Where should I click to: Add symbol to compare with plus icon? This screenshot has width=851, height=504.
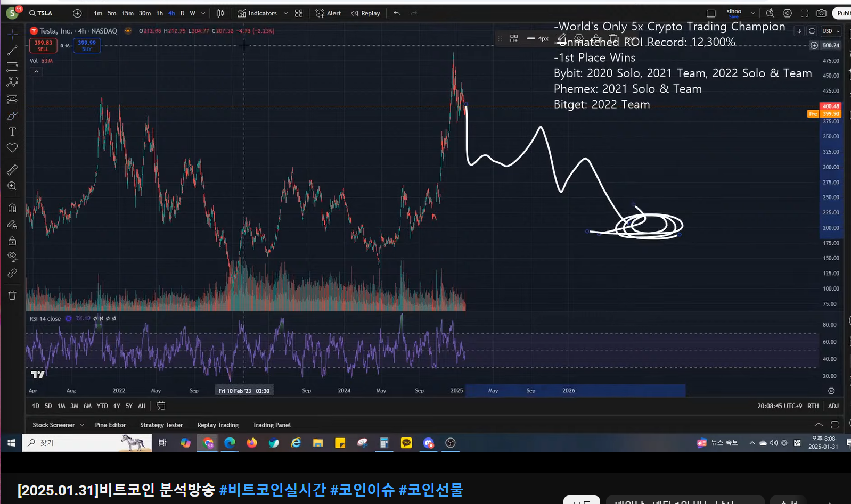(77, 13)
